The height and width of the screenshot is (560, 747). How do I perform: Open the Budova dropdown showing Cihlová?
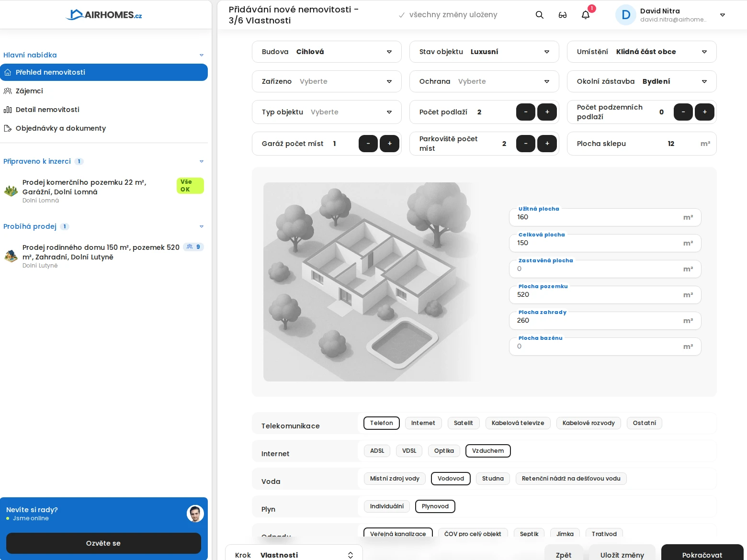(327, 52)
